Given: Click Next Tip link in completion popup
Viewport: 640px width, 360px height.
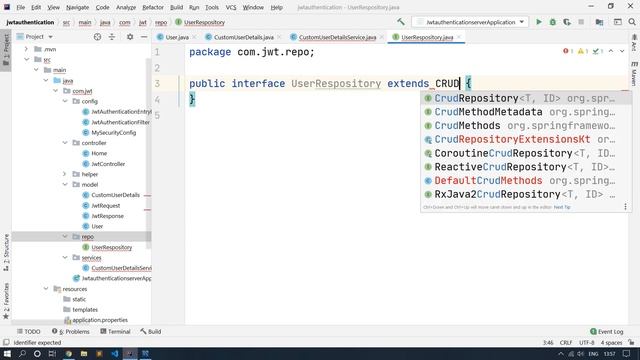Looking at the screenshot, I should coord(562,207).
